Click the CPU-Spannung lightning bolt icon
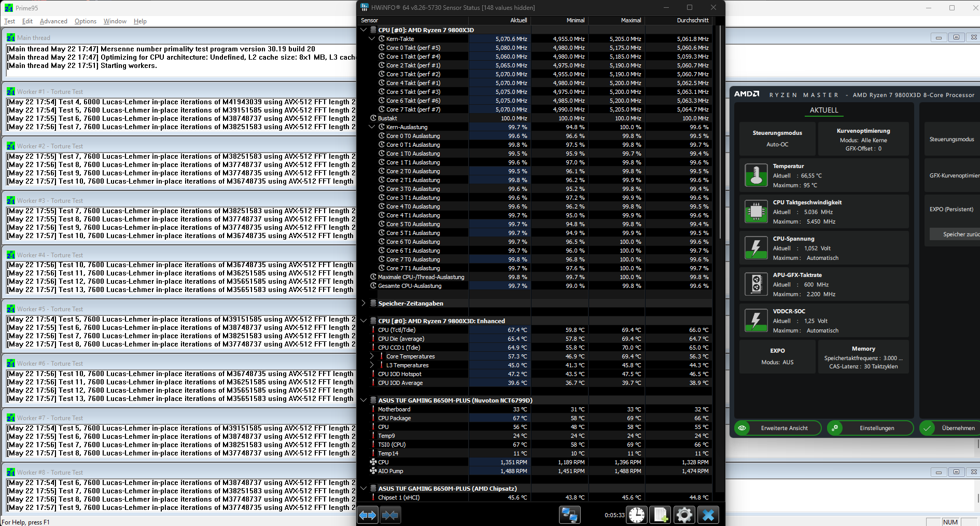980x526 pixels. point(756,248)
